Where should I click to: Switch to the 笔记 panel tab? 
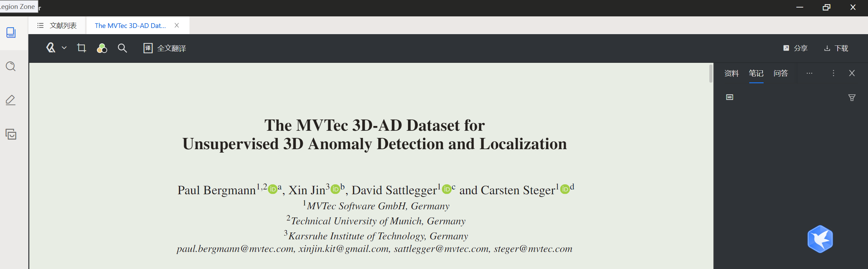(756, 73)
